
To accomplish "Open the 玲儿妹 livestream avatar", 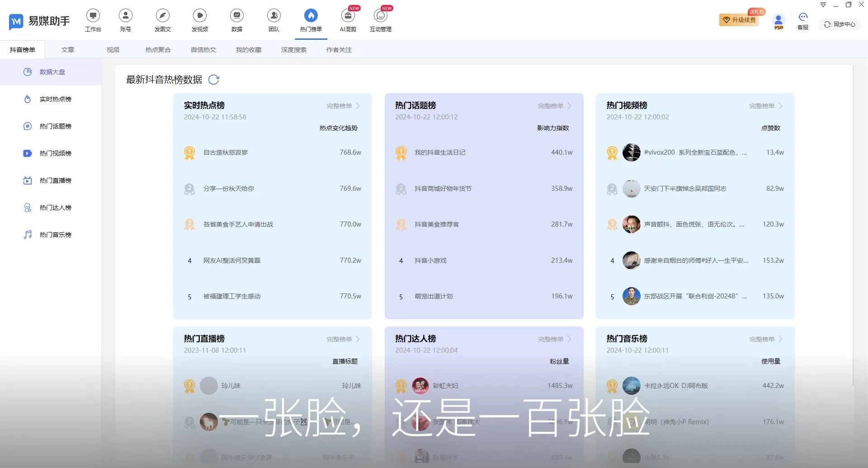I will click(x=209, y=386).
